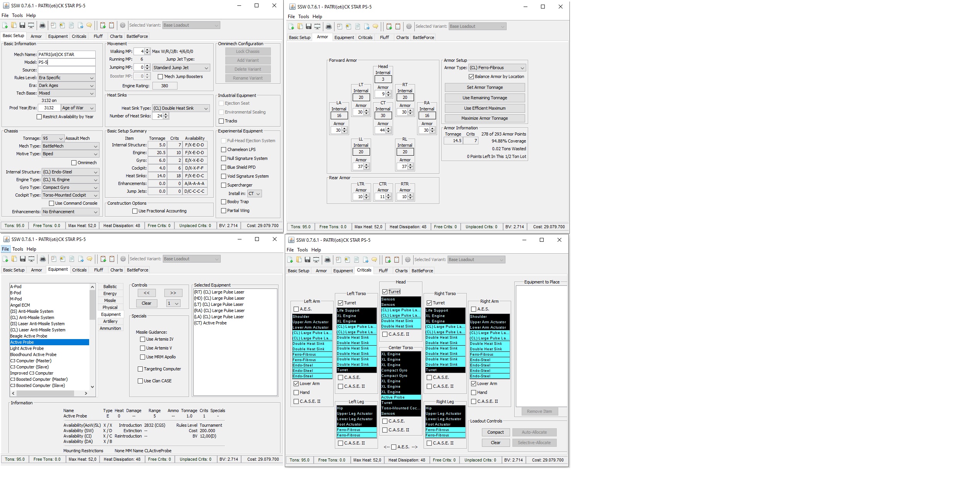Open Tonnage dropdown showing 95
The image size is (980, 492).
[x=53, y=138]
